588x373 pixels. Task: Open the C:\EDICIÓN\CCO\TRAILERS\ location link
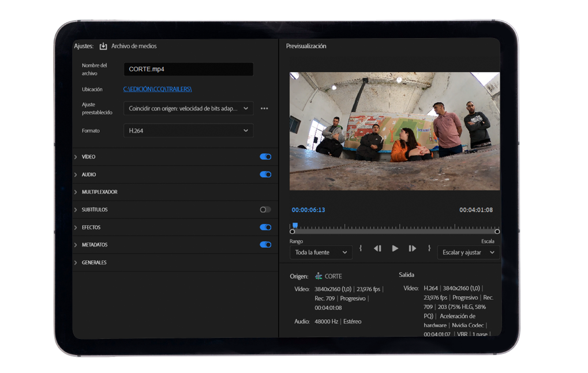(x=158, y=89)
